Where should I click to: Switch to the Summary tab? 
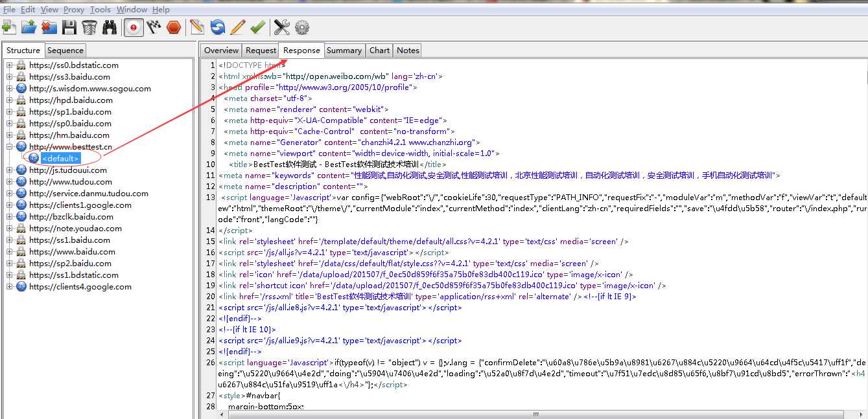pos(344,51)
